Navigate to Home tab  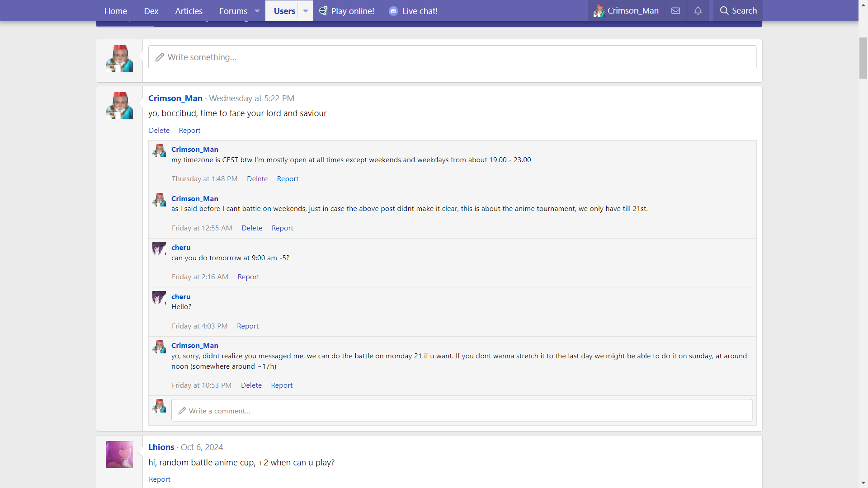point(115,11)
